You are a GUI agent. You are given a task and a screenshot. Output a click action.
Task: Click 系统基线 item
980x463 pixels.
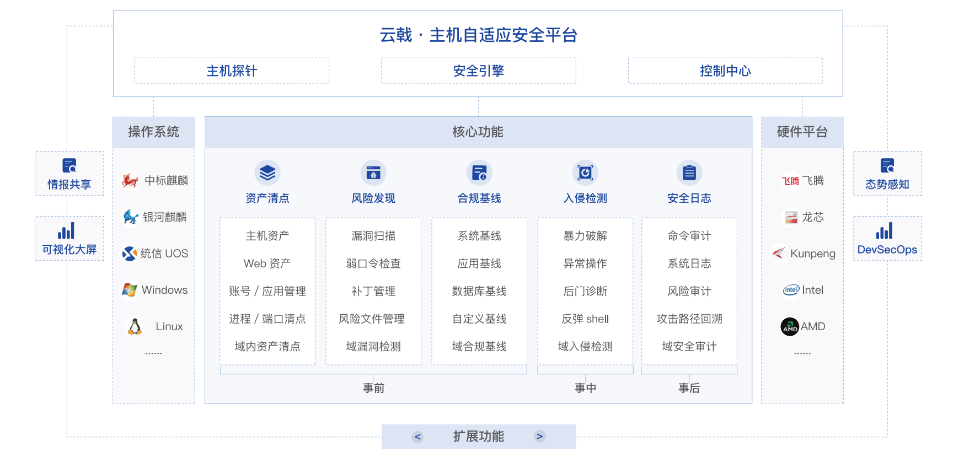479,236
